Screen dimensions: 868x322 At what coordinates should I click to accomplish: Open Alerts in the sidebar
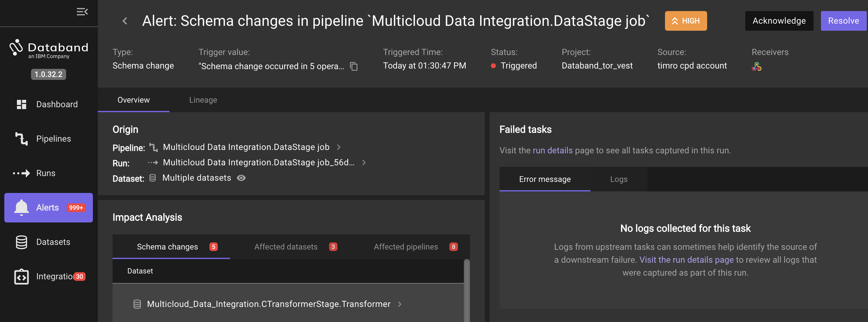(49, 208)
